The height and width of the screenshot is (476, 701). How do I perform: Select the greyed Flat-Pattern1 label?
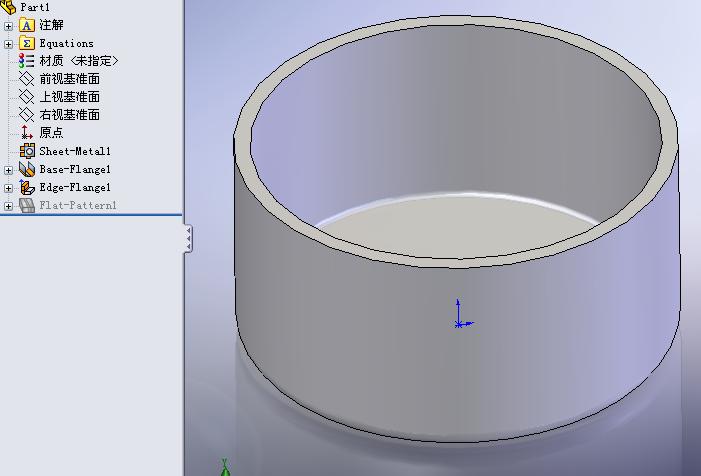pyautogui.click(x=78, y=205)
